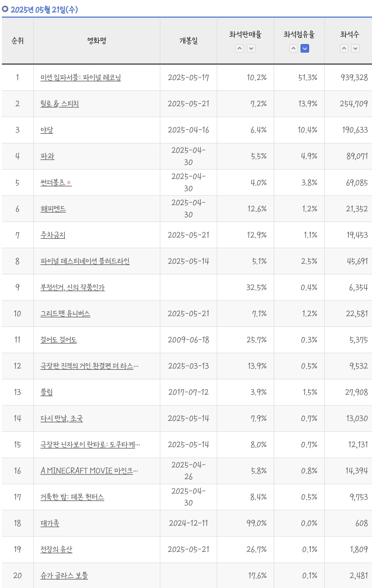This screenshot has height=588, width=372.
Task: Open 슈가 글라스 보틀 movie link
Action: (64, 576)
